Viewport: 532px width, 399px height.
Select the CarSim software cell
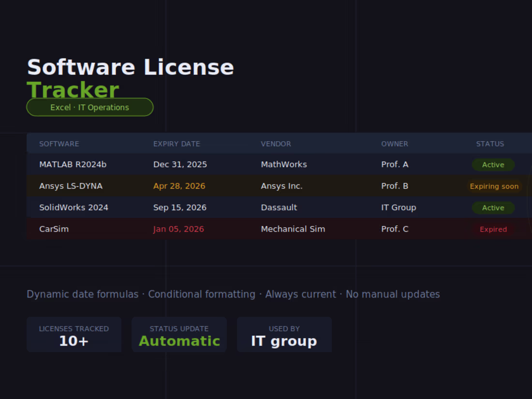click(x=54, y=229)
